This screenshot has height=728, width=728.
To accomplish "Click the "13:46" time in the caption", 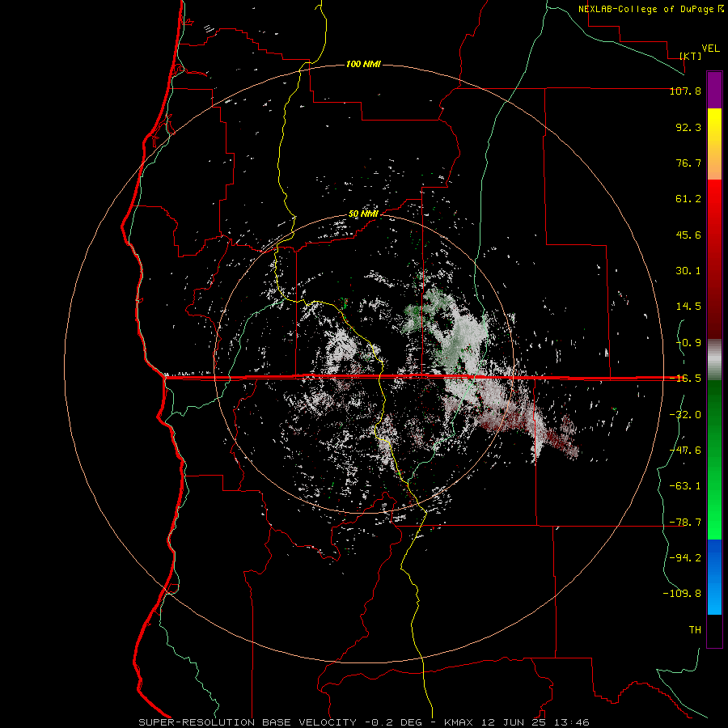I will coord(572,722).
